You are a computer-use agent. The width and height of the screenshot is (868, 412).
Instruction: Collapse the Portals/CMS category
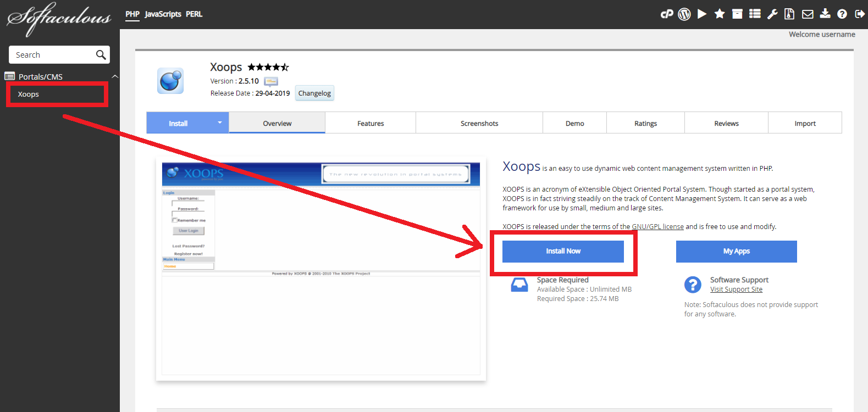[115, 76]
